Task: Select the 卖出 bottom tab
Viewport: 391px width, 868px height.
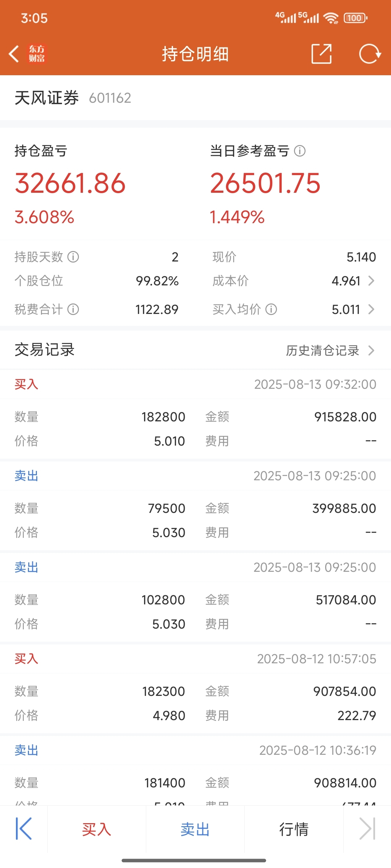Action: 195,829
